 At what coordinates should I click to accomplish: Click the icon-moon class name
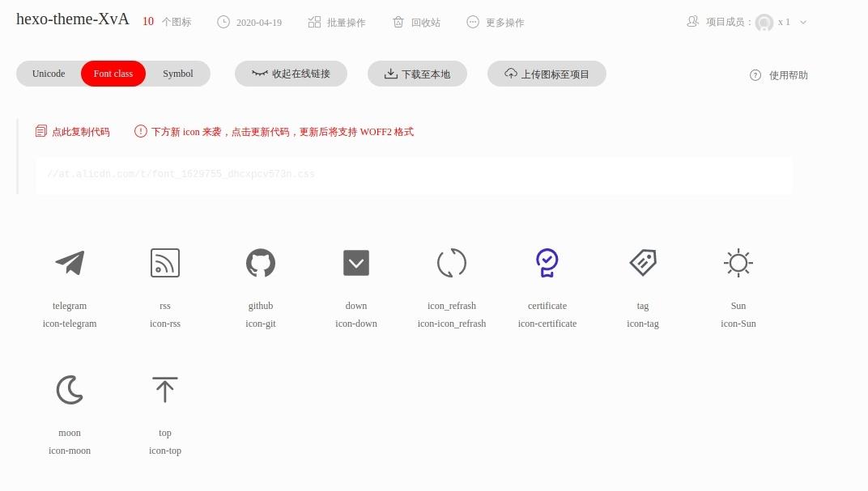[x=70, y=451]
